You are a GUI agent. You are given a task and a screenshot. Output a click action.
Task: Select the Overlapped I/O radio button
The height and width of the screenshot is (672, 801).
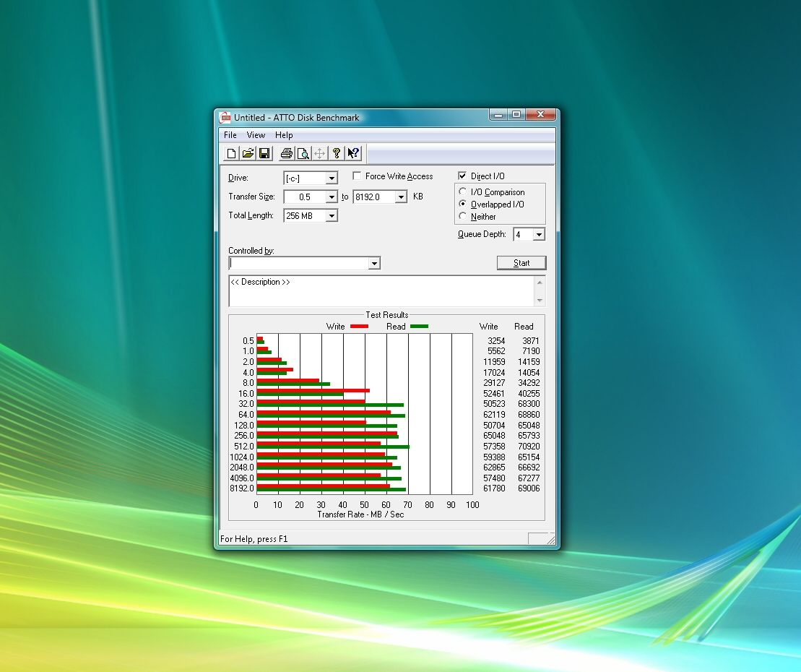(463, 204)
